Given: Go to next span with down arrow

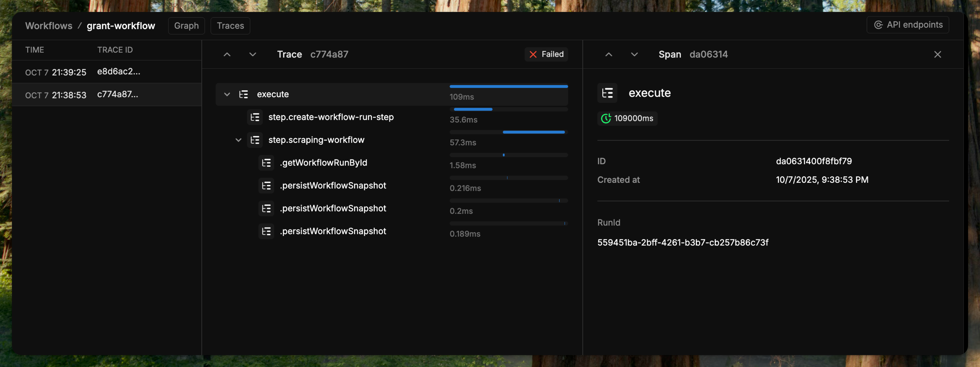Looking at the screenshot, I should coord(634,54).
